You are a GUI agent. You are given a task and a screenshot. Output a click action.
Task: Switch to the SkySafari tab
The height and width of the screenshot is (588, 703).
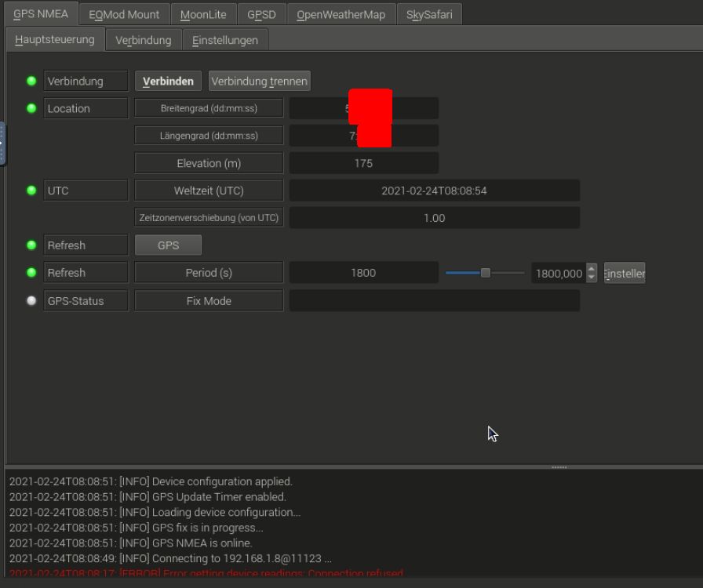click(x=429, y=14)
